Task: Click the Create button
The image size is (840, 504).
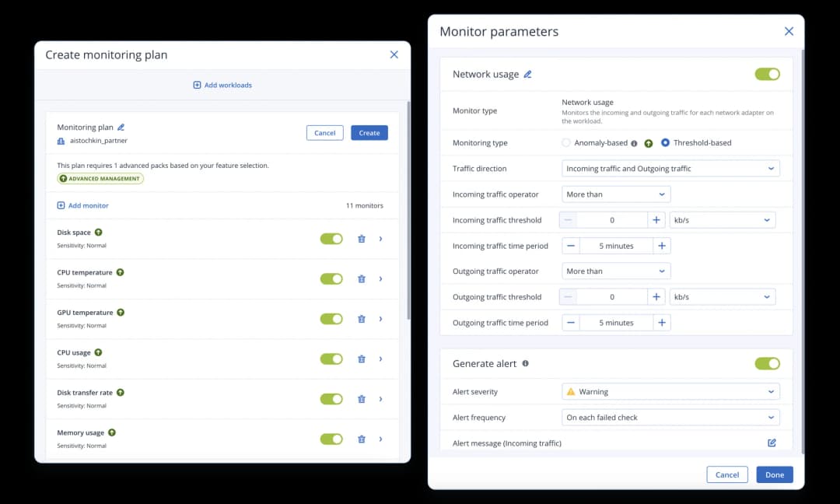Action: click(x=369, y=133)
